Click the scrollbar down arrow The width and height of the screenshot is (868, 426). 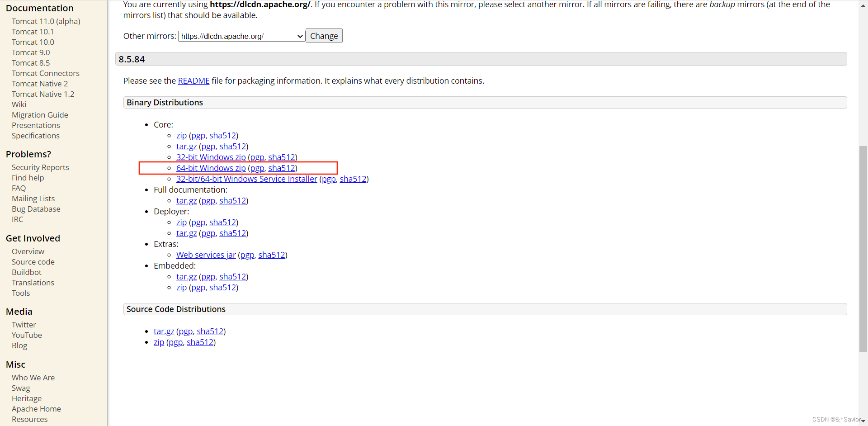863,421
